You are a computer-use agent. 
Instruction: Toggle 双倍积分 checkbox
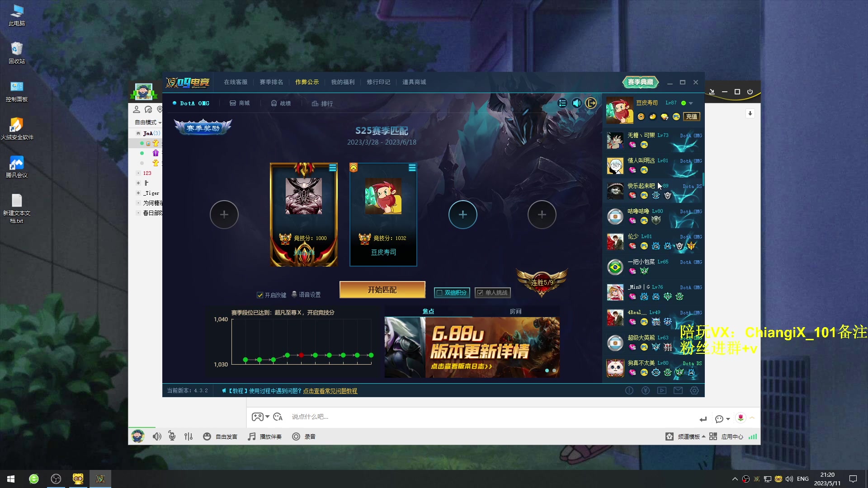point(439,293)
